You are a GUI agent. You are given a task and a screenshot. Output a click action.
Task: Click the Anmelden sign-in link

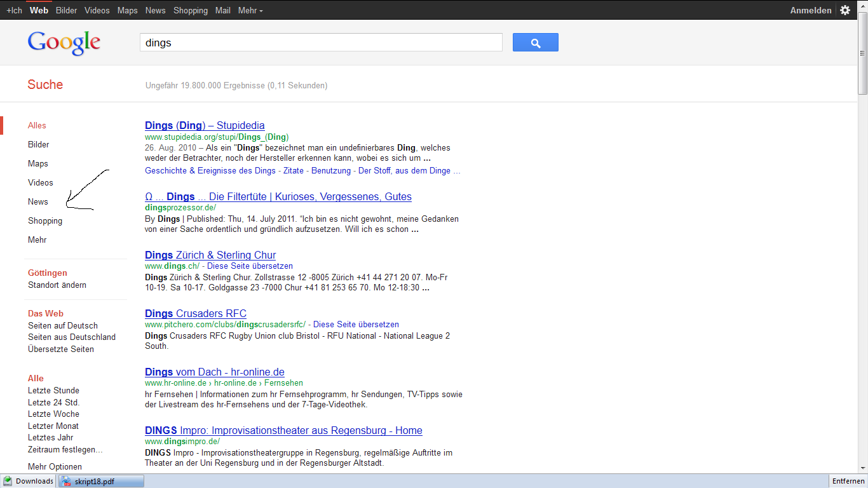(x=811, y=10)
